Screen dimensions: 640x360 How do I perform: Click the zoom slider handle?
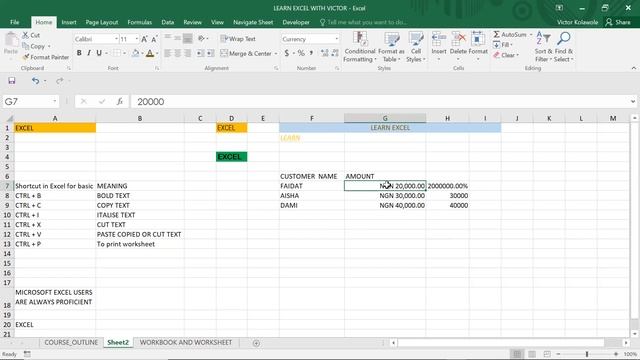point(587,354)
